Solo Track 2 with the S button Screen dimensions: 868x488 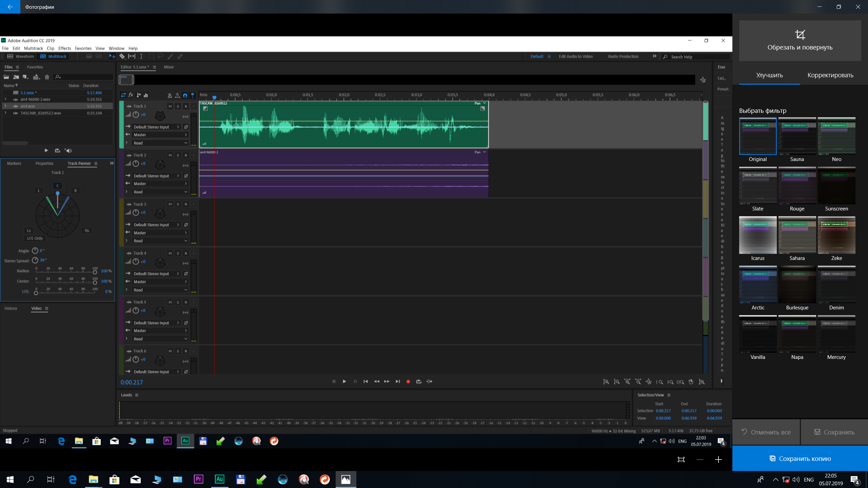coord(178,156)
